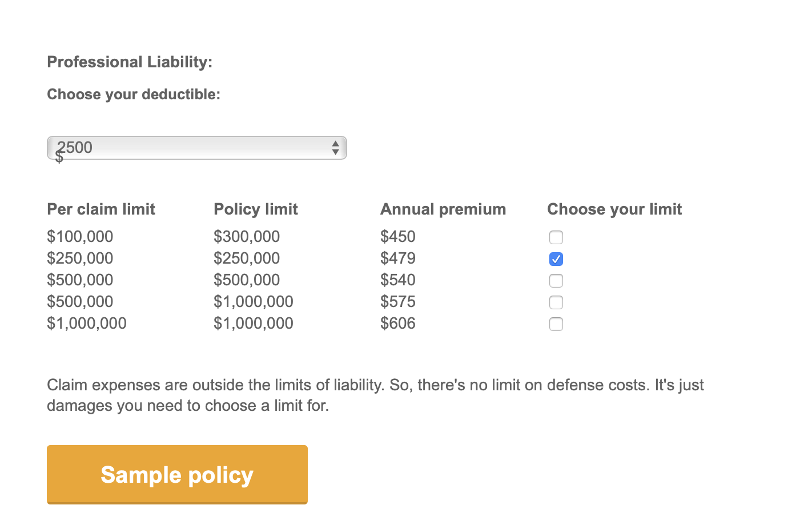Click the Choose your deductible label

pos(134,94)
